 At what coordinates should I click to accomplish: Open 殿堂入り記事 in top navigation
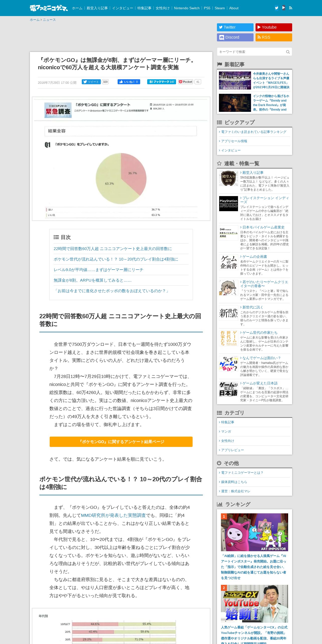click(97, 8)
